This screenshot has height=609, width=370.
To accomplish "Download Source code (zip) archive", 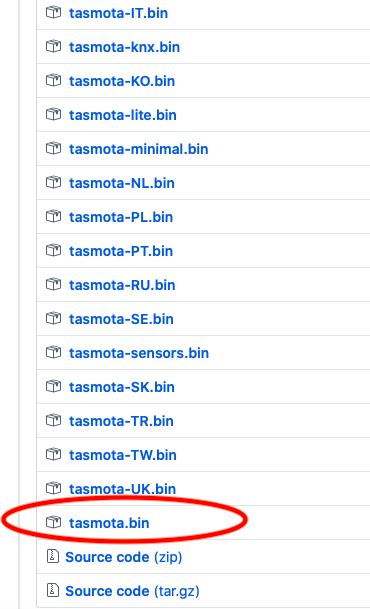I will (x=123, y=557).
